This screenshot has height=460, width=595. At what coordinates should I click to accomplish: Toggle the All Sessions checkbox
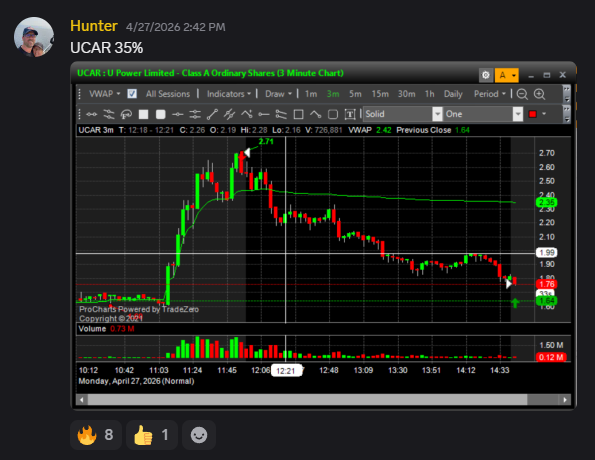pyautogui.click(x=132, y=93)
